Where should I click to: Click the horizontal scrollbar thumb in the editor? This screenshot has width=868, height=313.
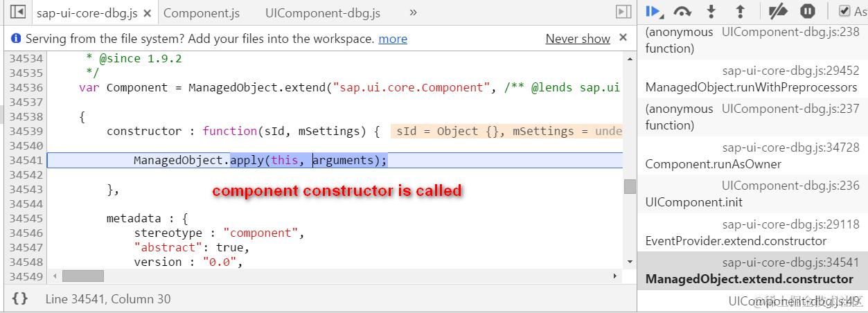82,276
